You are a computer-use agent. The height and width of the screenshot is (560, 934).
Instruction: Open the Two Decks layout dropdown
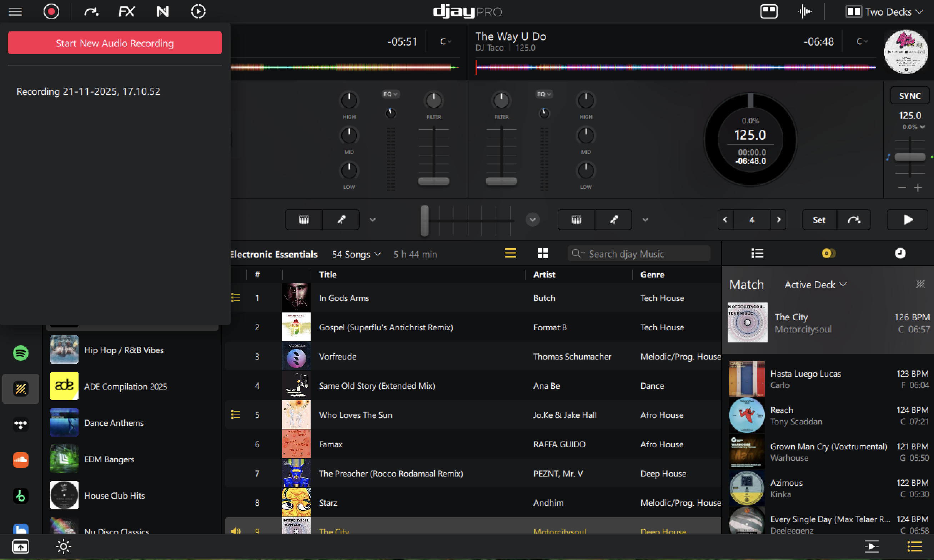tap(884, 12)
